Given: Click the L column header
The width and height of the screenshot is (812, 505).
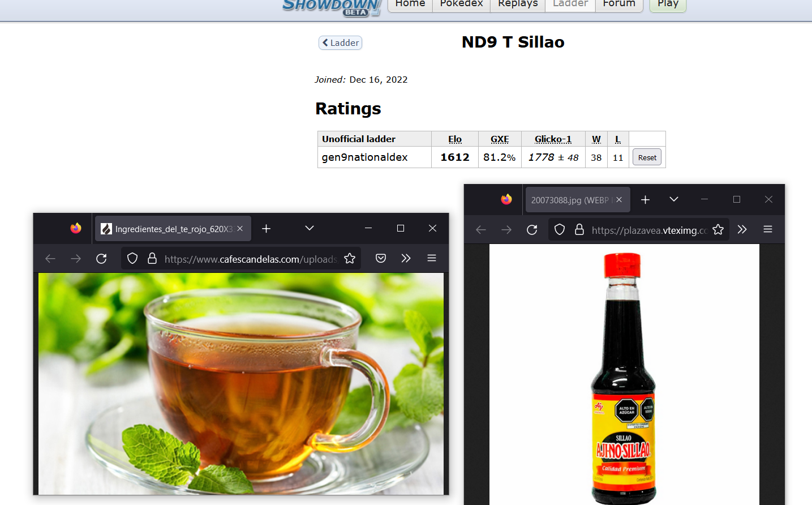Looking at the screenshot, I should pyautogui.click(x=618, y=139).
